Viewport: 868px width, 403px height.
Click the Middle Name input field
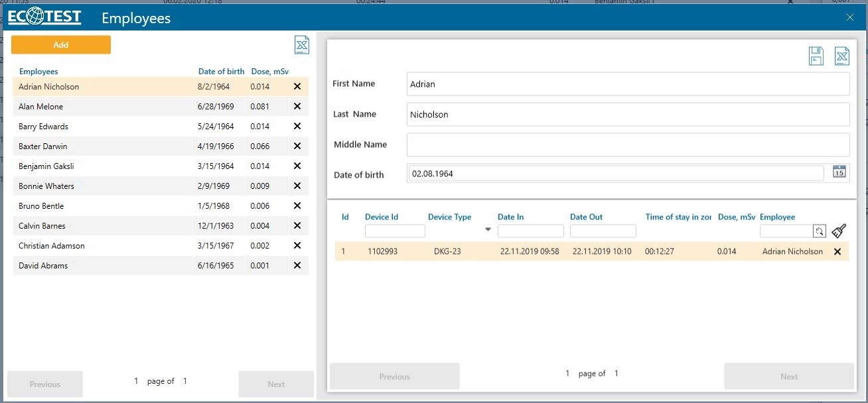click(x=627, y=144)
